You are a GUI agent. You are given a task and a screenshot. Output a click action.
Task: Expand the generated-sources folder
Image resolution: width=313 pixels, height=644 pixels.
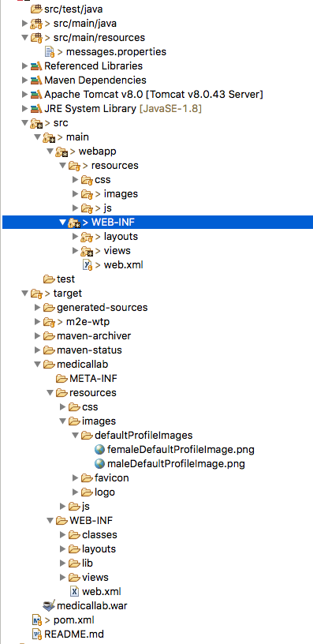pos(38,307)
